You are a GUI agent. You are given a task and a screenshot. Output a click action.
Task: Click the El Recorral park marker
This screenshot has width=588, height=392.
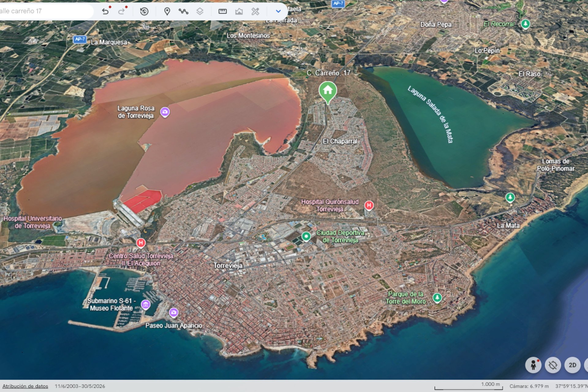[526, 24]
